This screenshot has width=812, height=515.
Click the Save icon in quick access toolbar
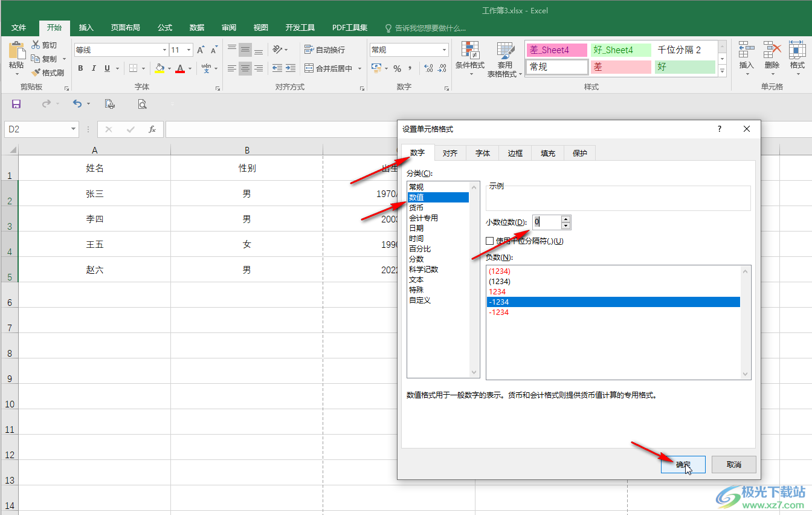(x=16, y=104)
